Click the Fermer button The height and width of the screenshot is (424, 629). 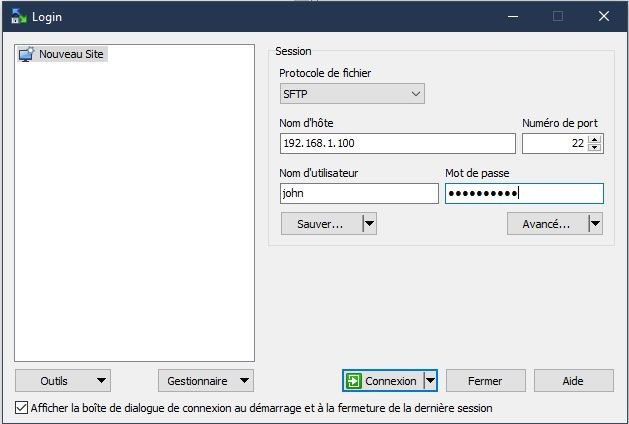tap(485, 381)
